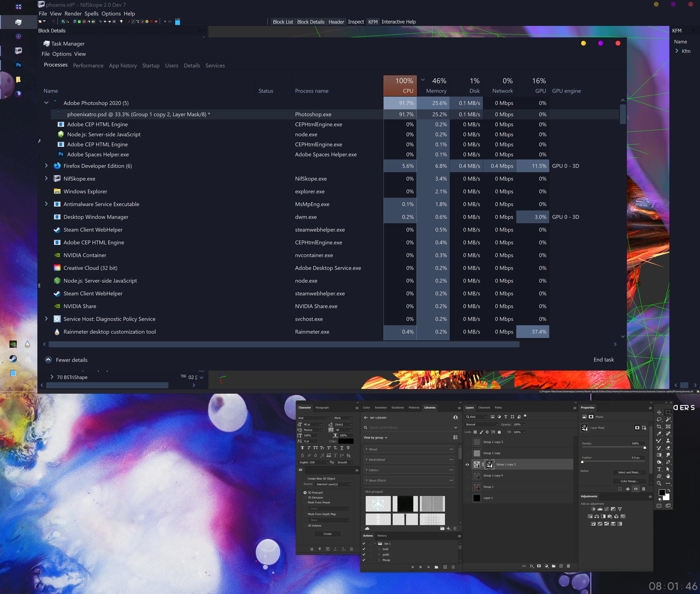Viewport: 700px width, 594px height.
Task: Open the Normal blend mode dropdown
Action: click(x=482, y=425)
